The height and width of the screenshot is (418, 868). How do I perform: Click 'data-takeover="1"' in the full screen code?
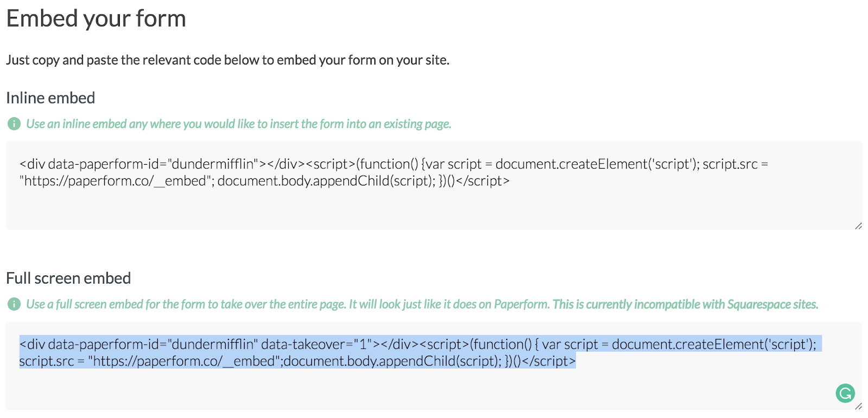tap(317, 344)
